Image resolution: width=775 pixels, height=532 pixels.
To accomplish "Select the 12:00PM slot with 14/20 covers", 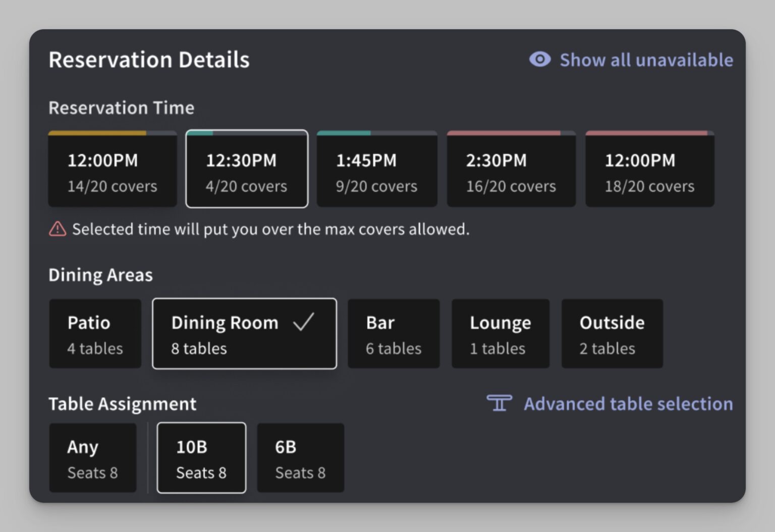I will (112, 169).
